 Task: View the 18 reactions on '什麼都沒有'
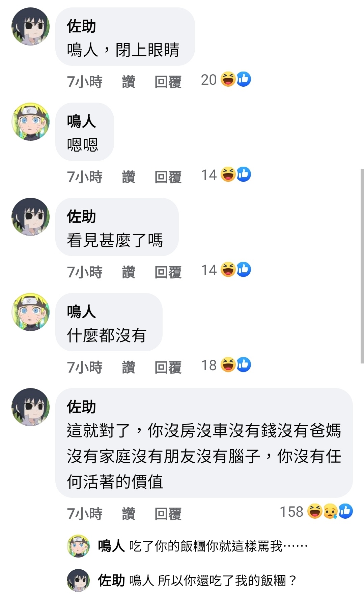[x=226, y=365]
